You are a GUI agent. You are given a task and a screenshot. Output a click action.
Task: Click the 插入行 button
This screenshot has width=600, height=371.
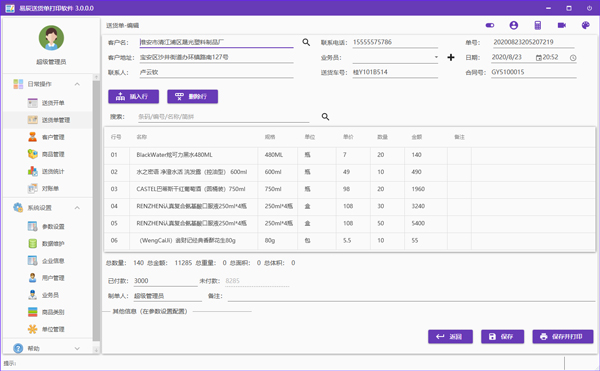tap(134, 97)
